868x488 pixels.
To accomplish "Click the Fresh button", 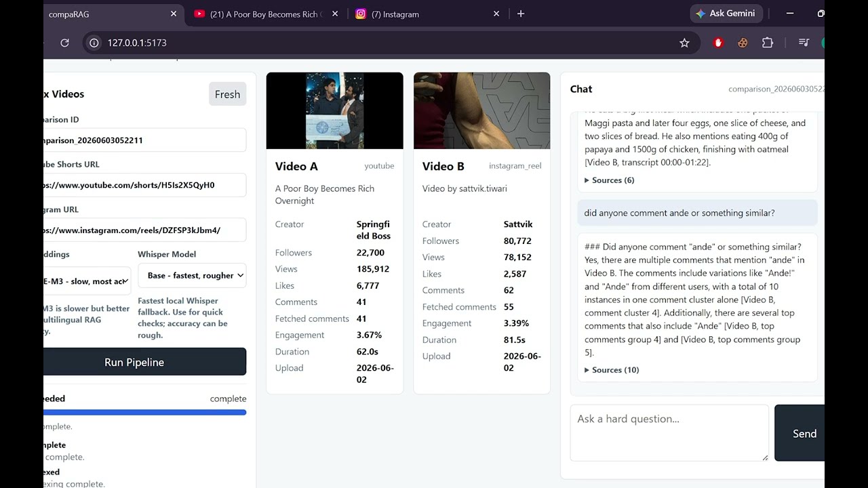I will (x=227, y=94).
